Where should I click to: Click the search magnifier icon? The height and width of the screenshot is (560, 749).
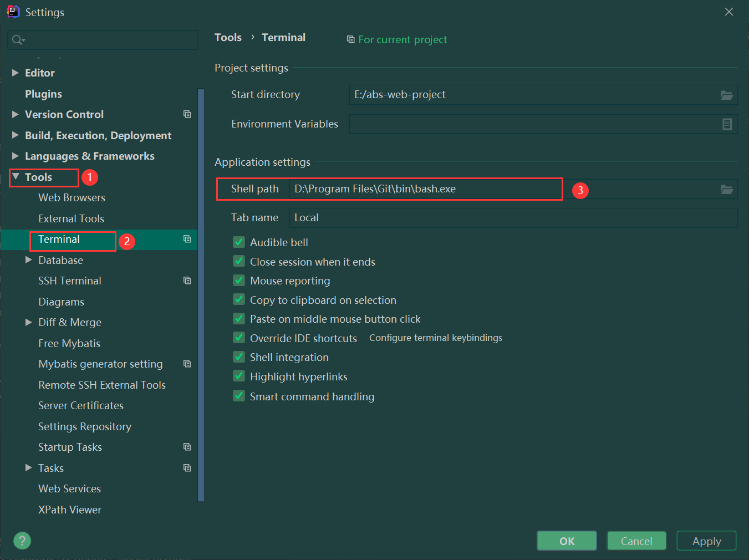click(x=18, y=40)
